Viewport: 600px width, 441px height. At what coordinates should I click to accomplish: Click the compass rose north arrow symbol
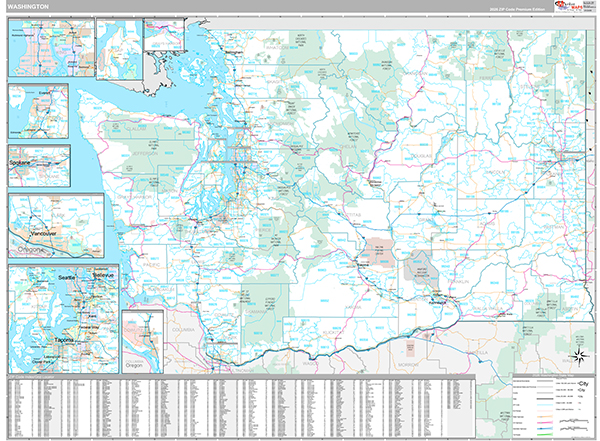click(581, 356)
